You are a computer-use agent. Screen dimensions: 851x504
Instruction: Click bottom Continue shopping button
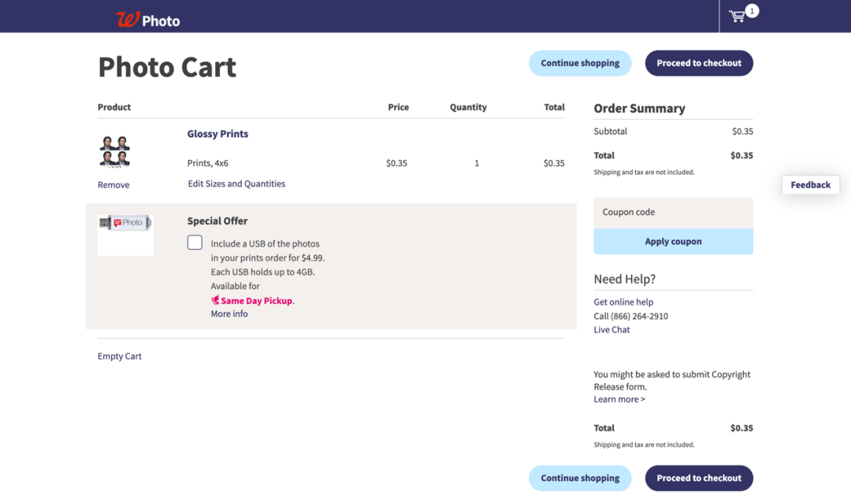tap(580, 478)
